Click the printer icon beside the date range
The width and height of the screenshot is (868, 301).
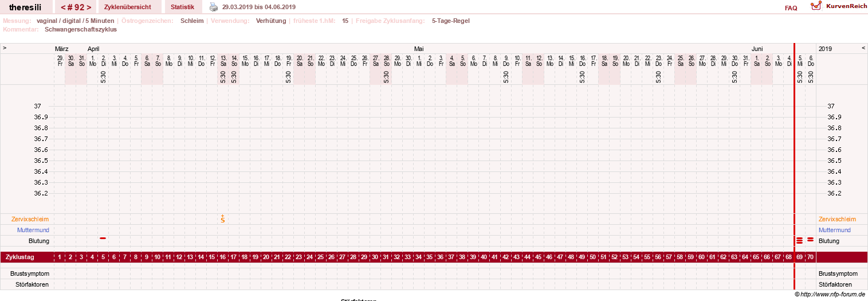click(214, 7)
